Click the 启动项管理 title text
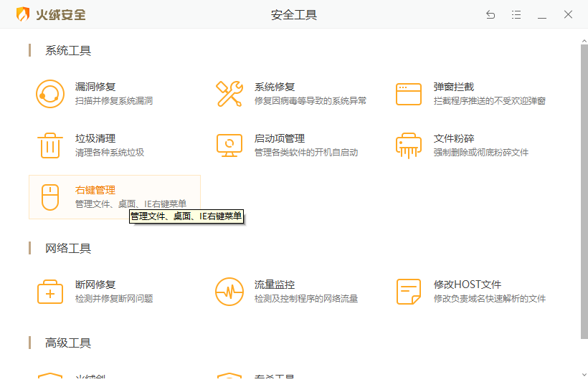Viewport: 588px width, 387px height. 280,138
